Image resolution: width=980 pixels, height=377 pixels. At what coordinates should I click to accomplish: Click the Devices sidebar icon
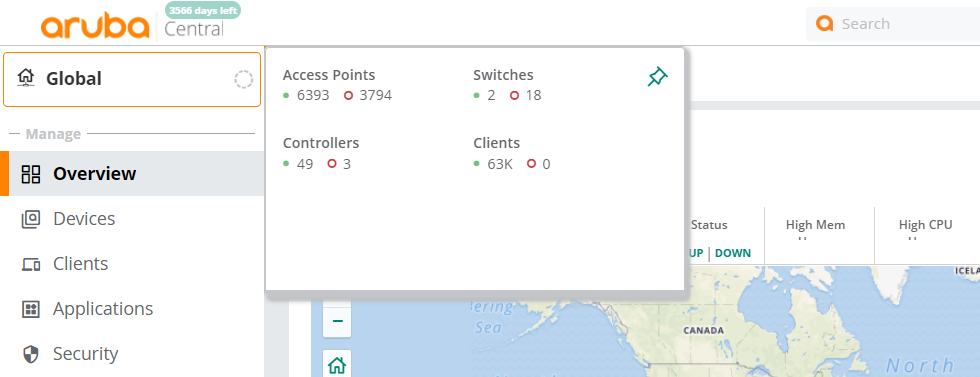[31, 219]
